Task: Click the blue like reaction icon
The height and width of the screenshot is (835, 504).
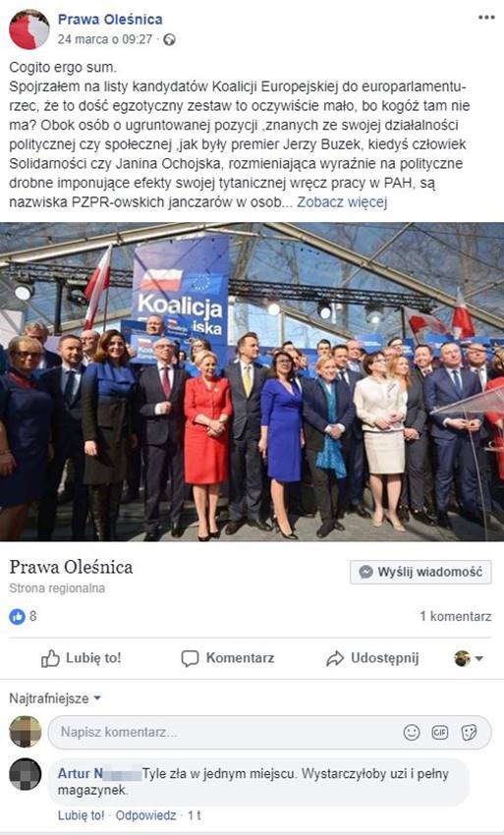Action: pos(17,617)
